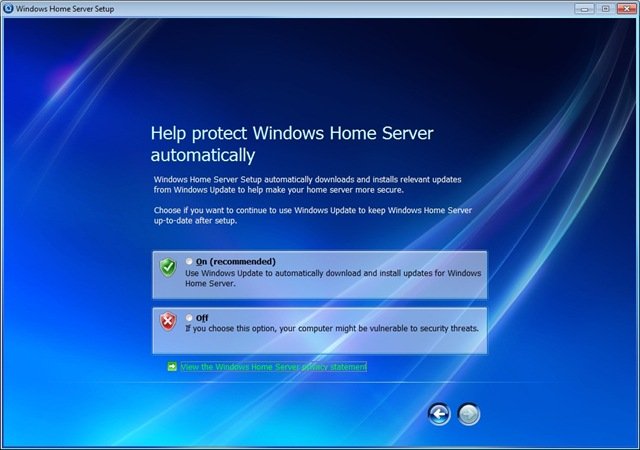Go back using the blue back arrow
This screenshot has width=640, height=450.
point(439,414)
